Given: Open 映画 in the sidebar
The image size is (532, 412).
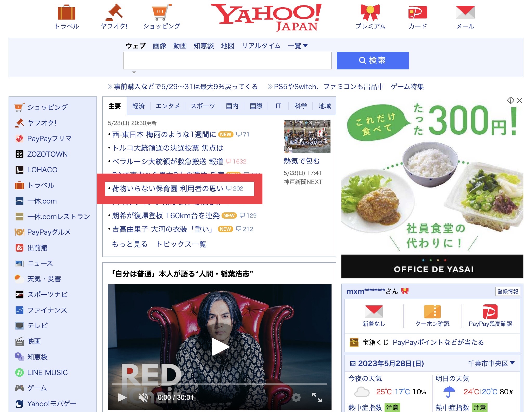Looking at the screenshot, I should [34, 341].
